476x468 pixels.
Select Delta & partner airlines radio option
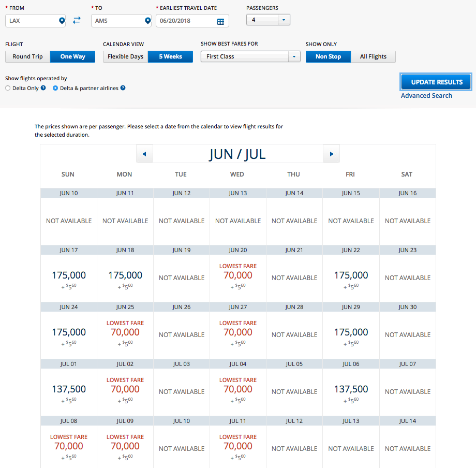coord(55,88)
